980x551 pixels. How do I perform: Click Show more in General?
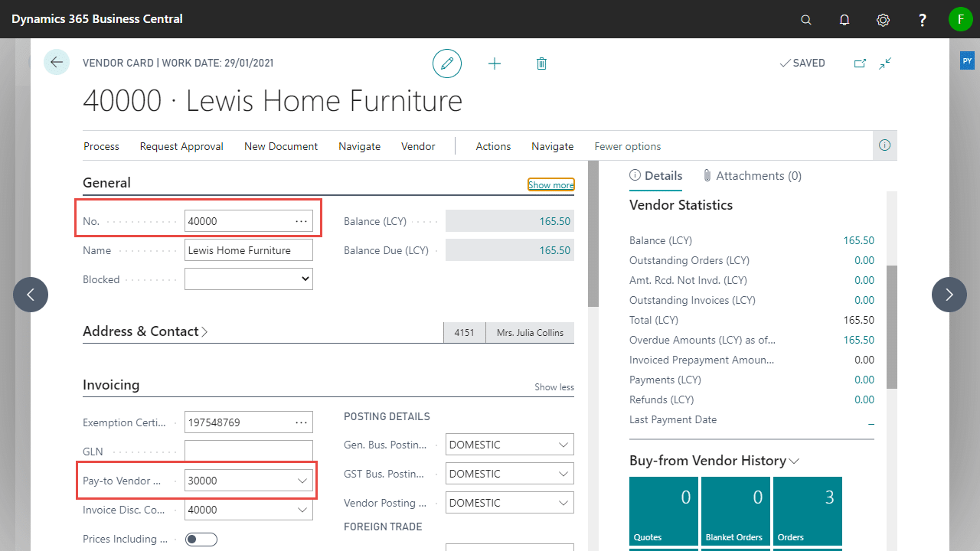click(551, 184)
